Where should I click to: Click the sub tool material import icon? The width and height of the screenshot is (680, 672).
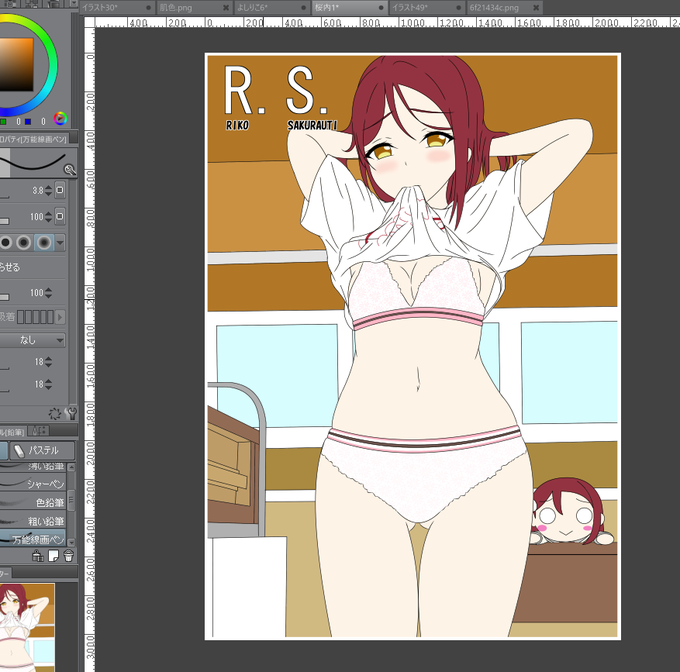[x=38, y=555]
